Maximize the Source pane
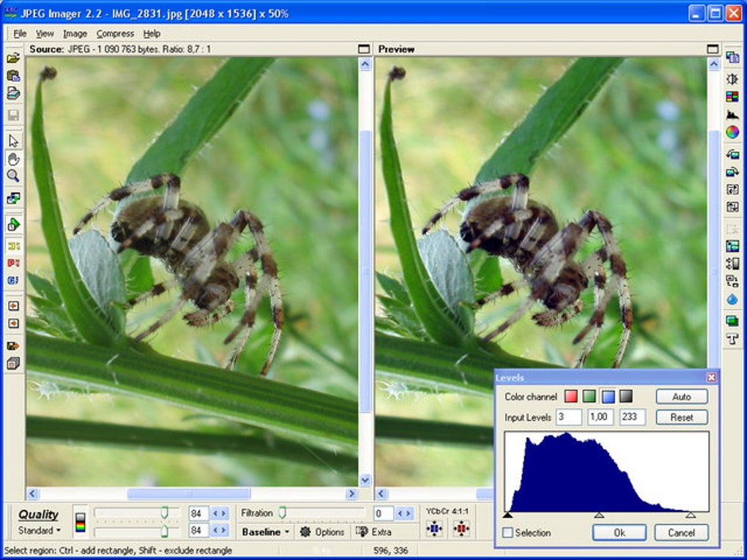 [x=364, y=49]
